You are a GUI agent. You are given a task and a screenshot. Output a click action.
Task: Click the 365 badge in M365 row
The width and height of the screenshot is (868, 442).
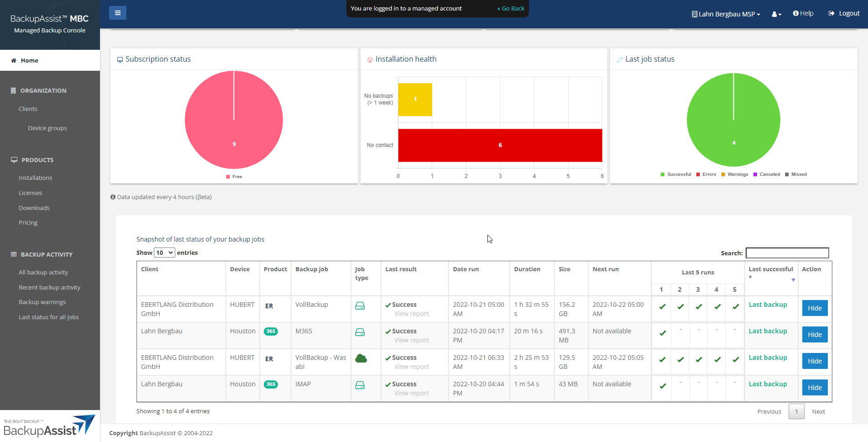(271, 331)
